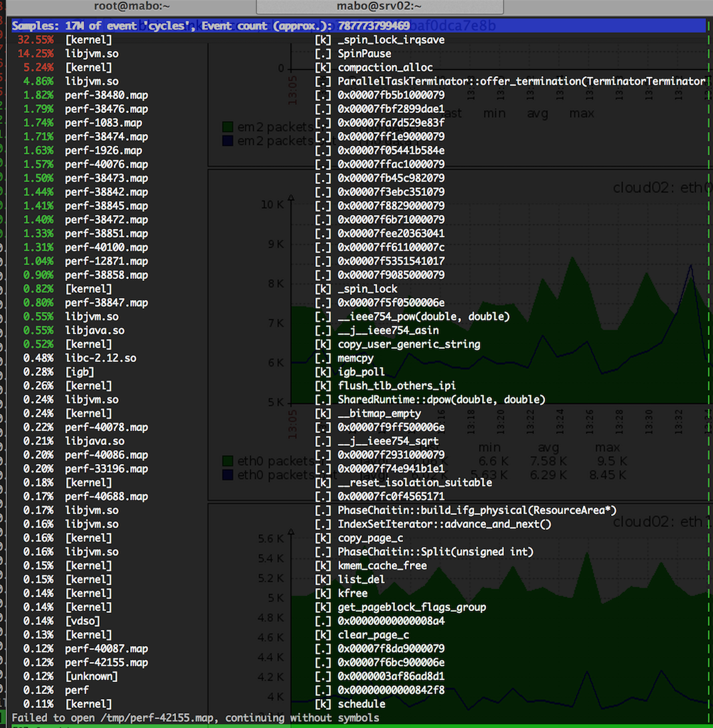Viewport: 713px width, 728px height.
Task: Select the [igb] entry at 0.28%
Action: click(79, 372)
